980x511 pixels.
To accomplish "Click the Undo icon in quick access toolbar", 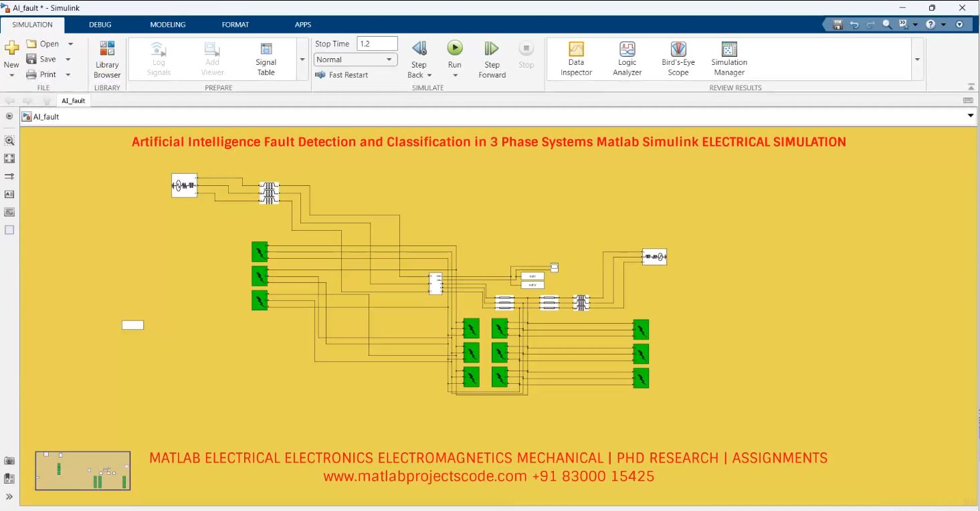I will point(854,23).
